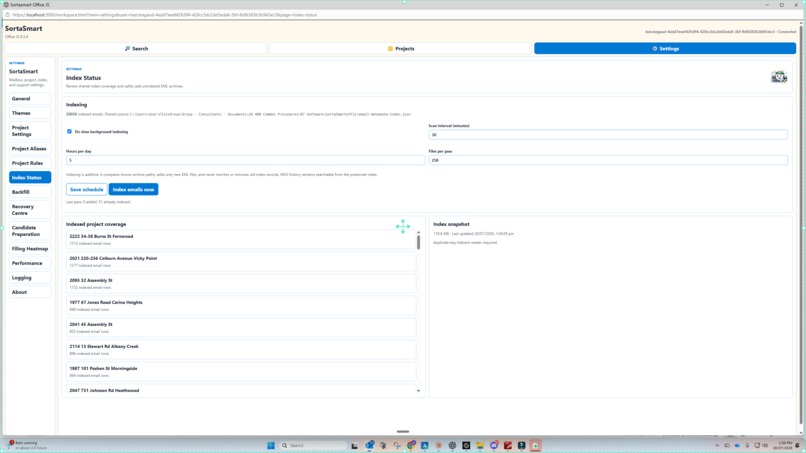Open the 'Rain coming' weather widget

pyautogui.click(x=26, y=445)
